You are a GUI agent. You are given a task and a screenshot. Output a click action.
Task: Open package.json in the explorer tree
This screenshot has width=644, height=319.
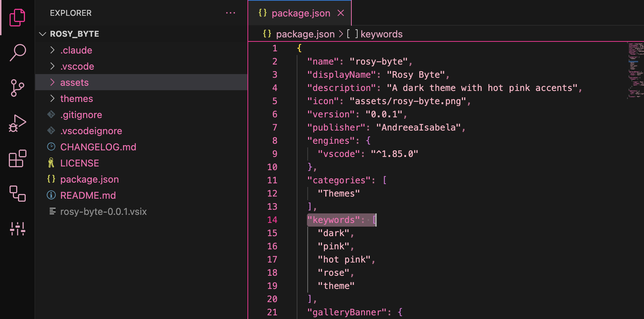click(141, 179)
